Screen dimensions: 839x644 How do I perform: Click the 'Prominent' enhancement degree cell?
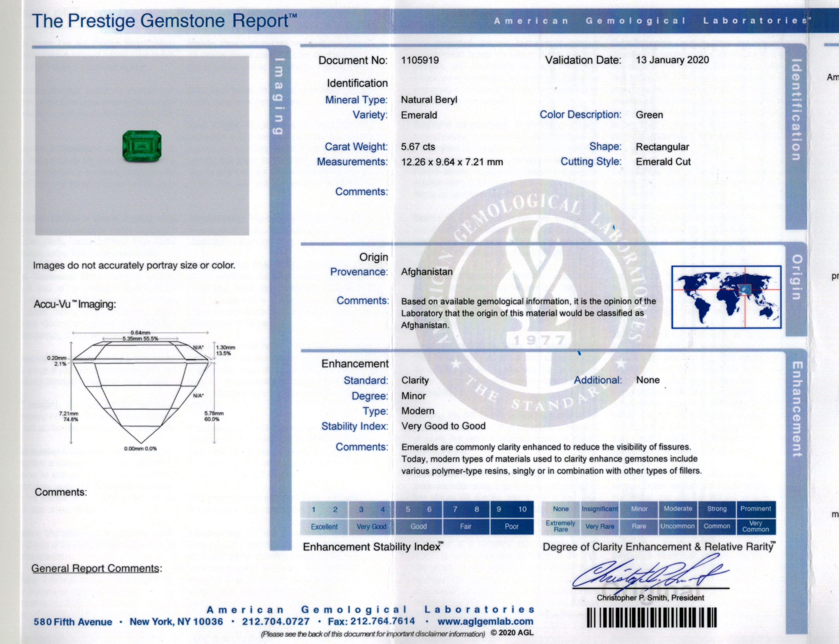755,509
